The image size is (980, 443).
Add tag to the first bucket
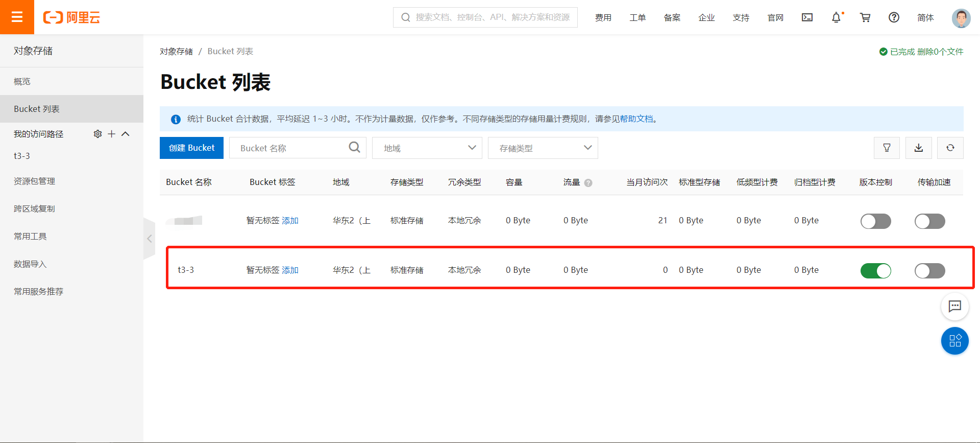(290, 220)
